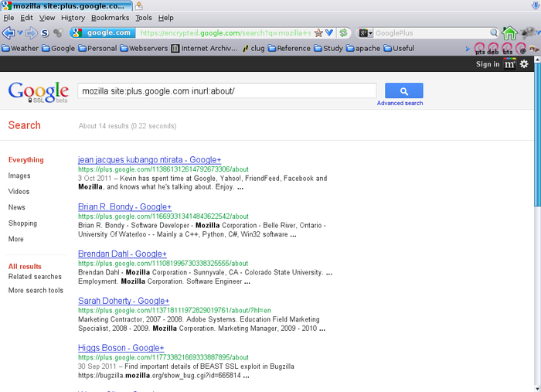This screenshot has width=541, height=392.
Task: Go to the Home page icon
Action: pyautogui.click(x=509, y=33)
